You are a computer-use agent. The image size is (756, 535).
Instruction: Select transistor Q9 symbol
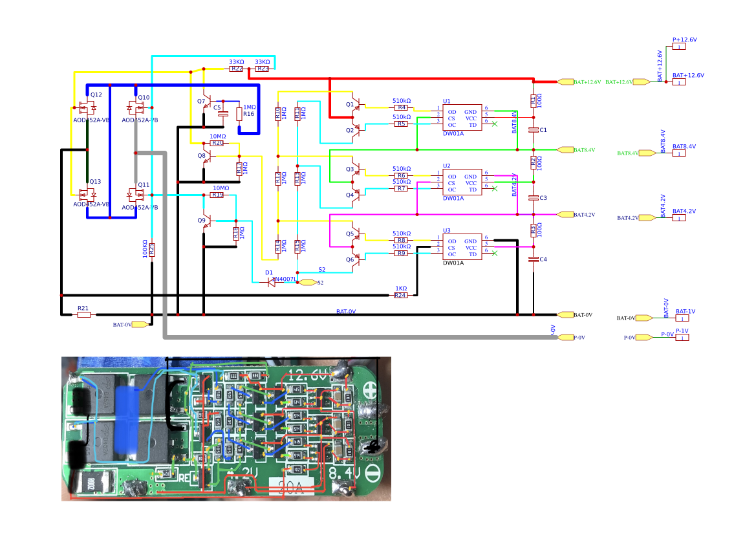pyautogui.click(x=206, y=221)
